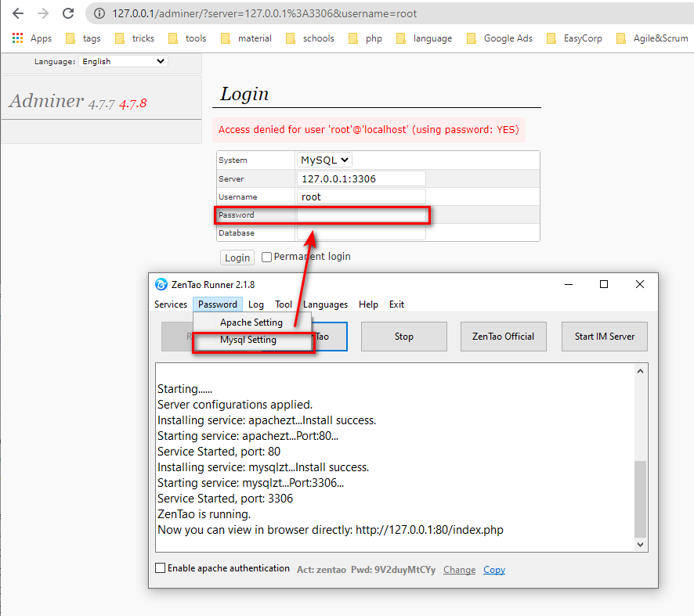Open the System MySQL dropdown

tap(325, 160)
